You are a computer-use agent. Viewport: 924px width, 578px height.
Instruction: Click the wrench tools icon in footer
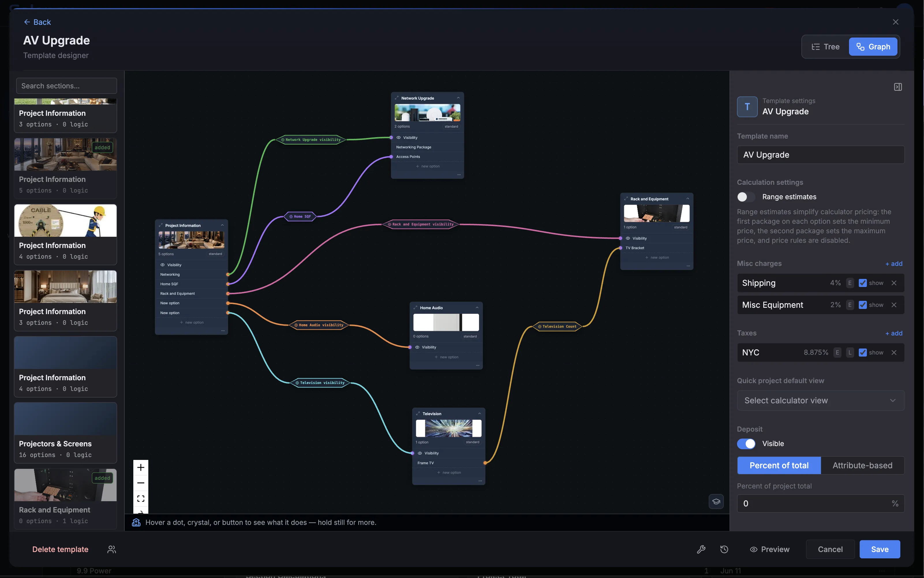click(701, 549)
